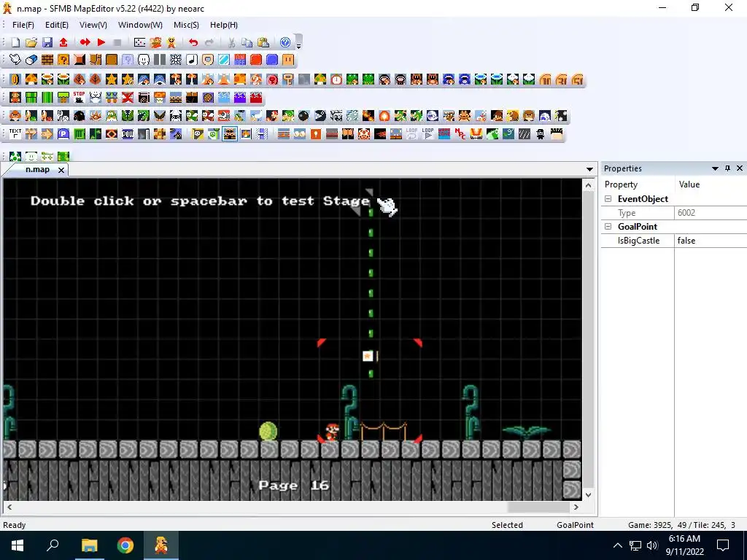
Task: Pick the stopwatch clock item
Action: point(336,79)
